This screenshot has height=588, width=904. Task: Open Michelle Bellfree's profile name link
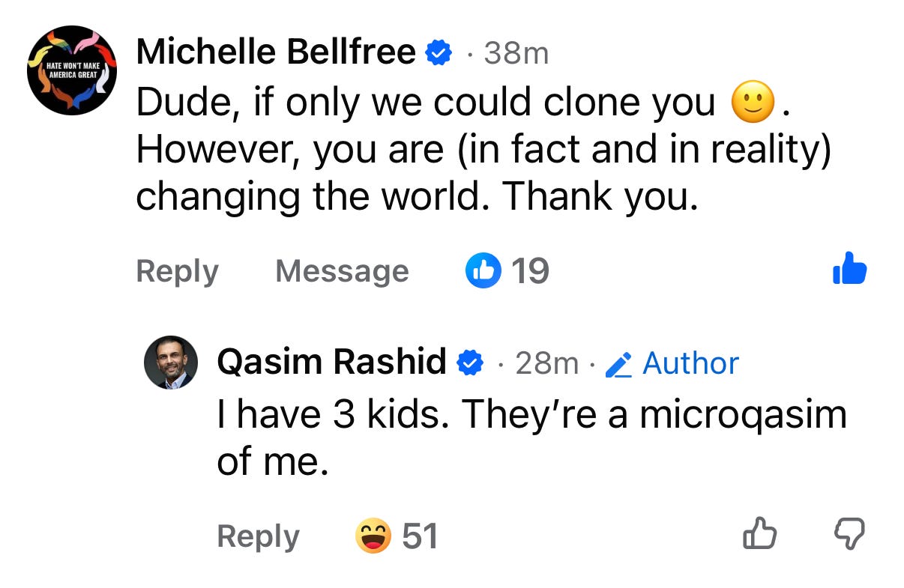[276, 52]
